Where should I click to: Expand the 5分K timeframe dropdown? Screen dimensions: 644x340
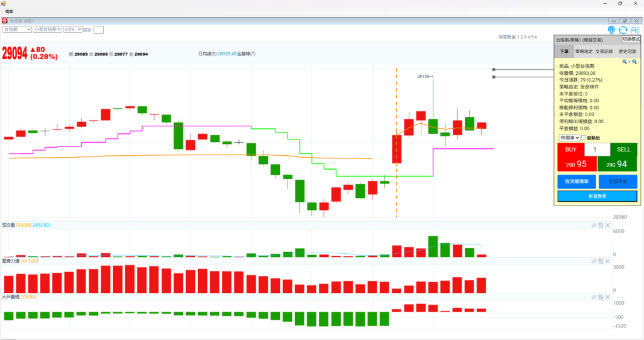72,29
